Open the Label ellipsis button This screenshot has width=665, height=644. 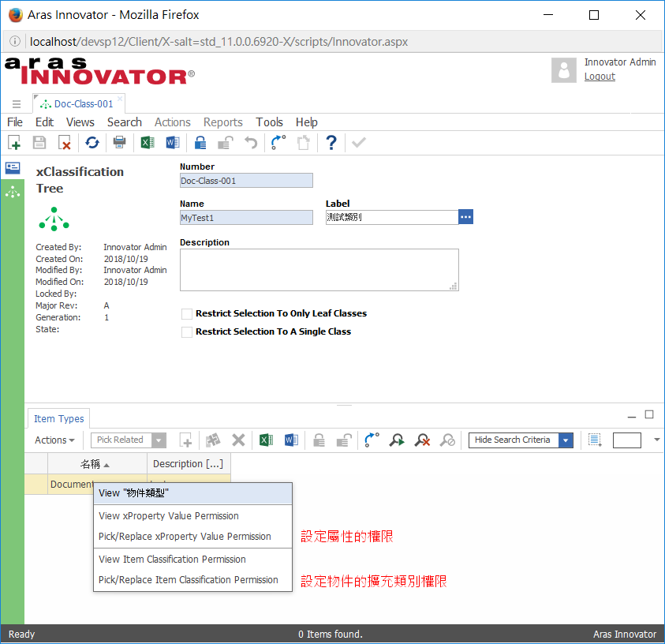(465, 217)
